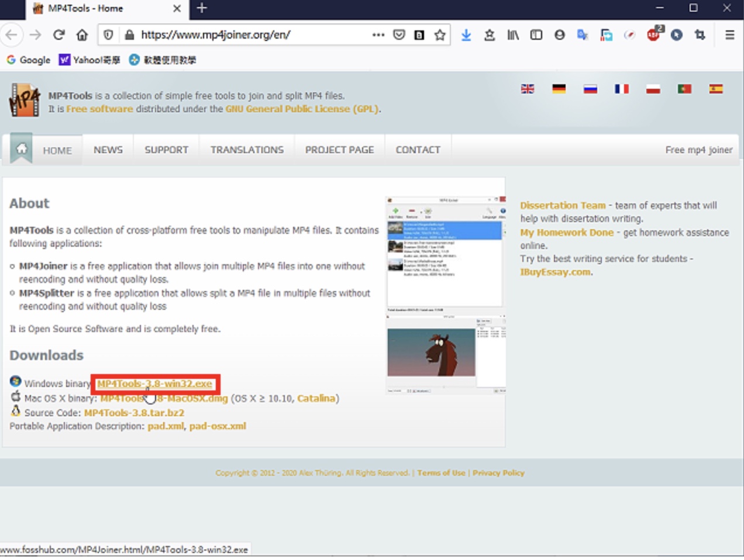Open the TRANSLATIONS navigation item

pyautogui.click(x=247, y=150)
